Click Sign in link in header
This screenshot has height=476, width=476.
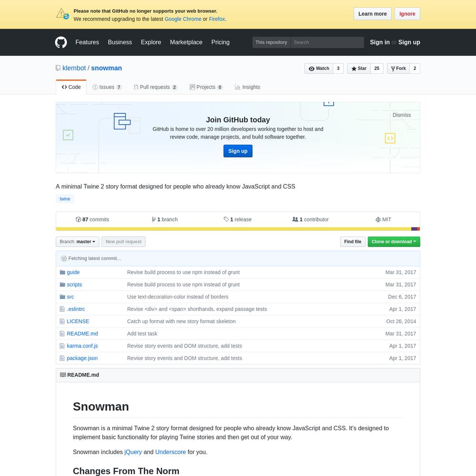(x=379, y=42)
